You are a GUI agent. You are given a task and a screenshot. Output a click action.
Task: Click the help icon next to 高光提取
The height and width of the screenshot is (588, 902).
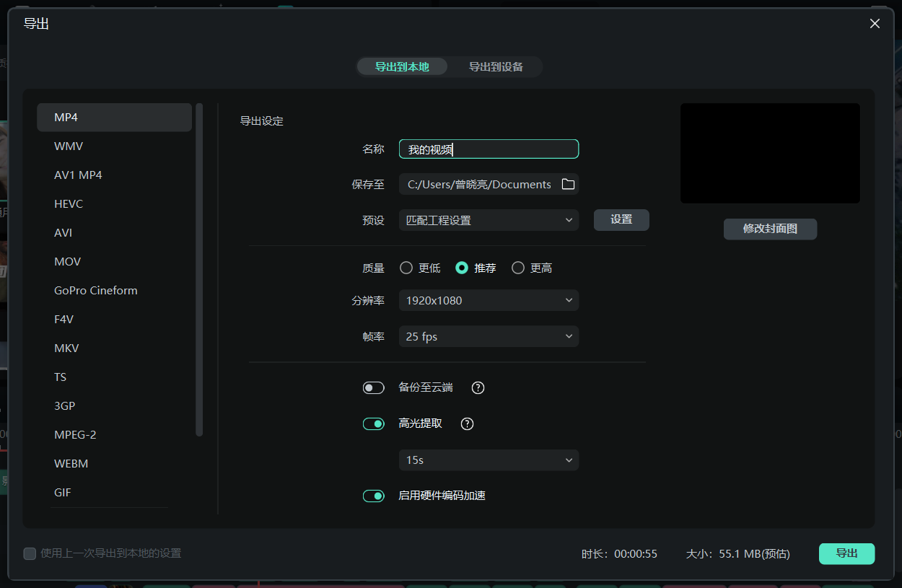pos(466,424)
